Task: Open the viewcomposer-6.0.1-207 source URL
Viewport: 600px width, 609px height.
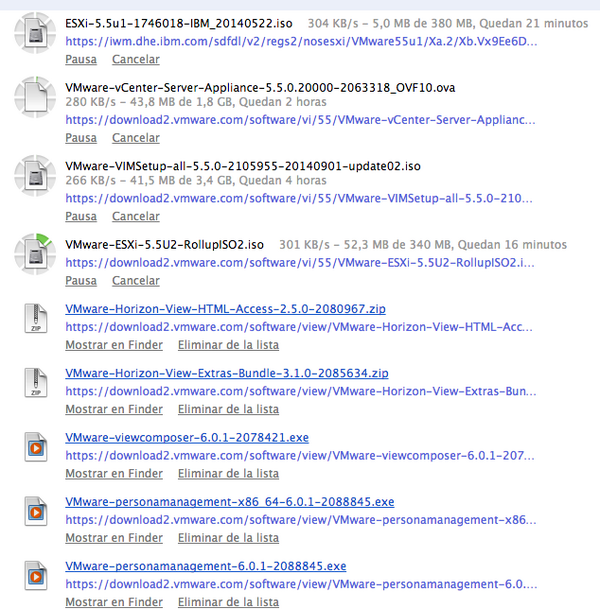Action: click(x=300, y=456)
